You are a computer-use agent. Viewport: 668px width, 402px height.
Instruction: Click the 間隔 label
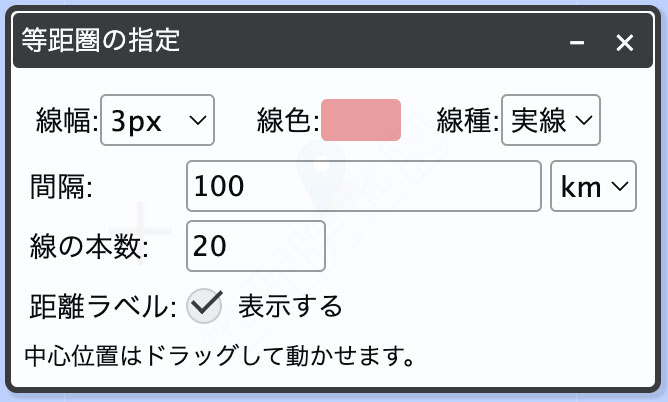pyautogui.click(x=61, y=187)
